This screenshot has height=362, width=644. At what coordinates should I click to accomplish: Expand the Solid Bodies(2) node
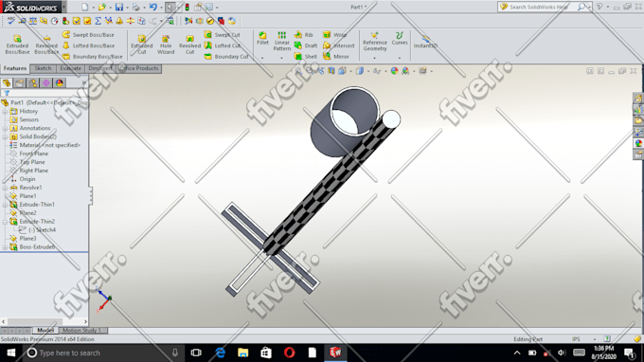pos(5,136)
